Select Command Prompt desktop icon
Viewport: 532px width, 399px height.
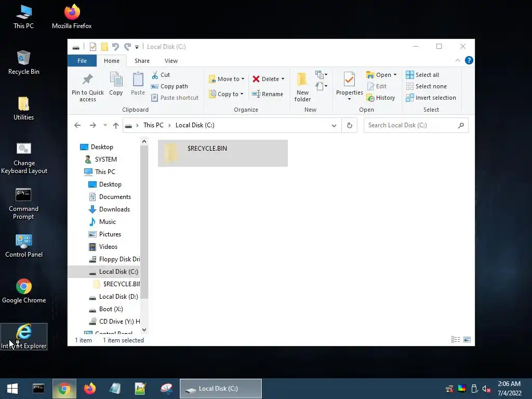[23, 204]
